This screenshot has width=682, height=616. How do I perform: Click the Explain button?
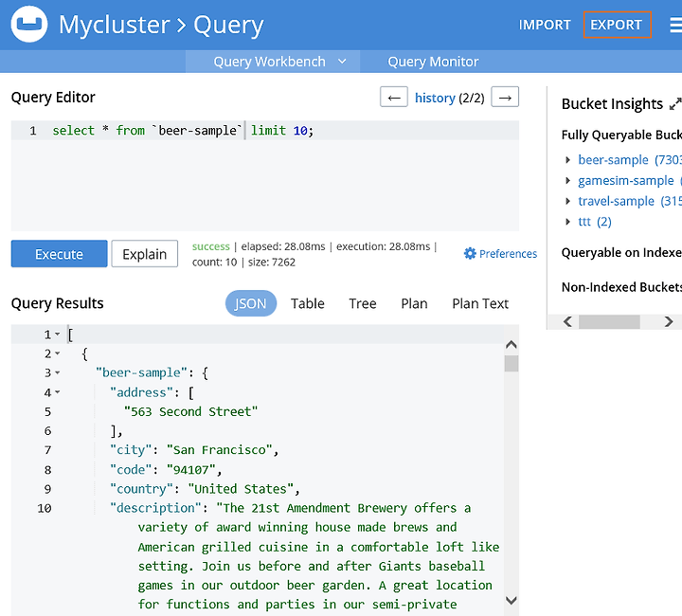coord(144,254)
